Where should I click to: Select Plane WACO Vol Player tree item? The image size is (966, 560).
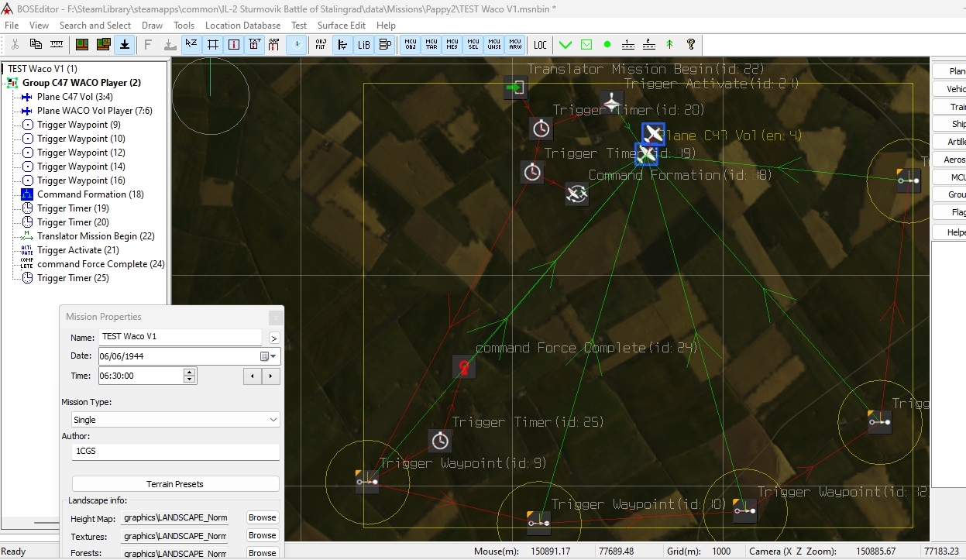click(95, 111)
